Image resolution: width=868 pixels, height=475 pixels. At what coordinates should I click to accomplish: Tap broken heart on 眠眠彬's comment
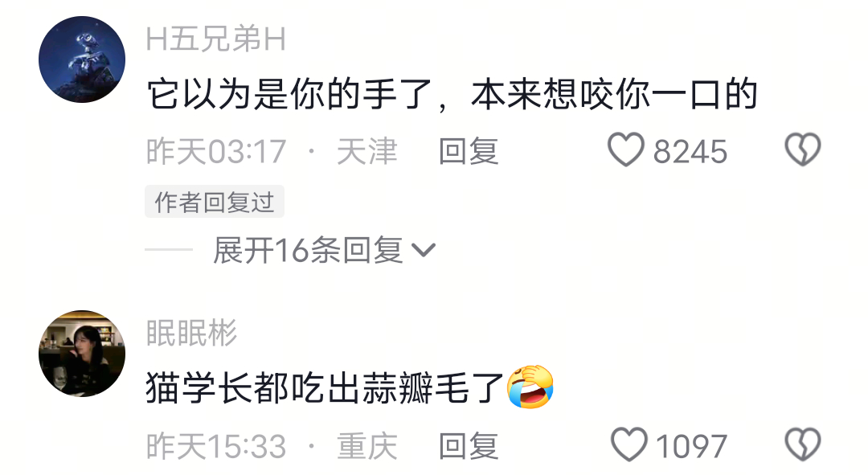[803, 444]
